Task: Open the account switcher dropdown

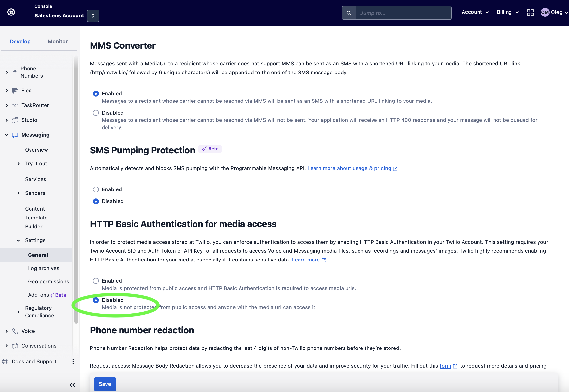Action: point(93,16)
